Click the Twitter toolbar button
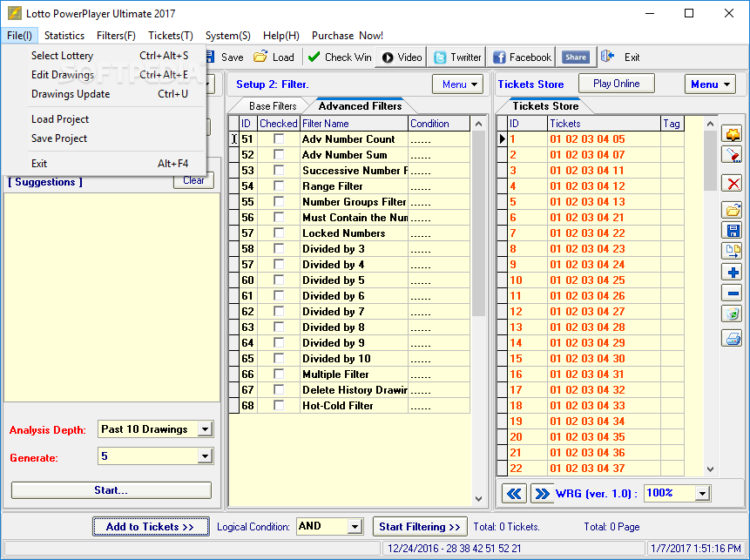The height and width of the screenshot is (560, 750). pos(457,57)
